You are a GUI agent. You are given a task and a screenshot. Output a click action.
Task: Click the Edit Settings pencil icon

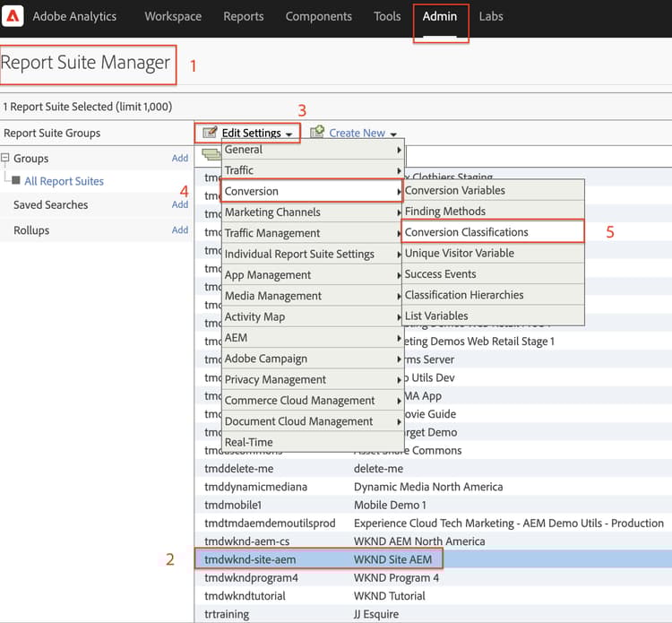(211, 133)
